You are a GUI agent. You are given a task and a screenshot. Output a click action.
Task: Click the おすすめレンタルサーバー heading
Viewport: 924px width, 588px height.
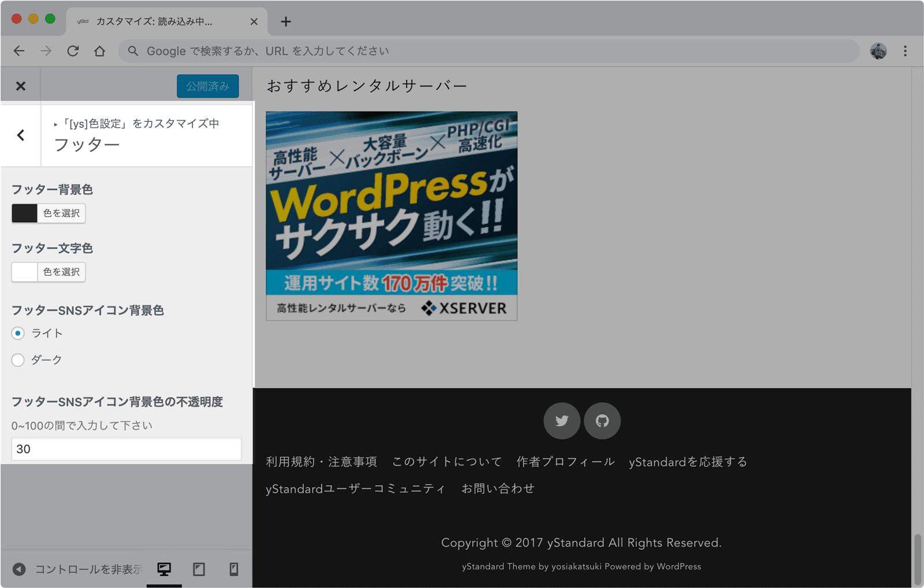(x=367, y=86)
